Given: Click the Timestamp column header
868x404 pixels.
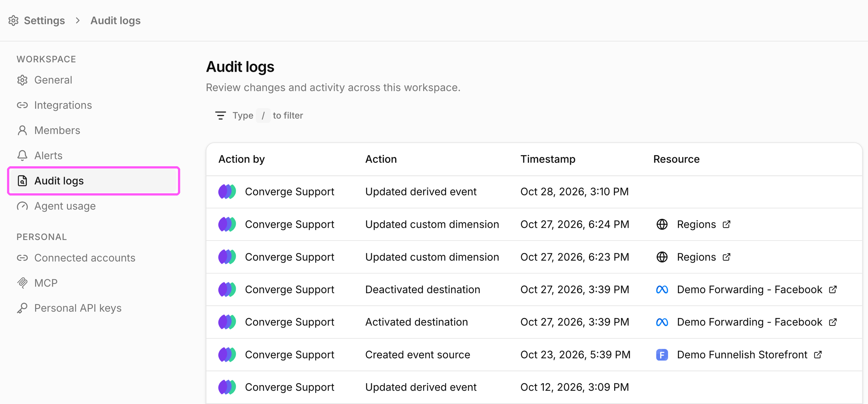Looking at the screenshot, I should coord(548,159).
